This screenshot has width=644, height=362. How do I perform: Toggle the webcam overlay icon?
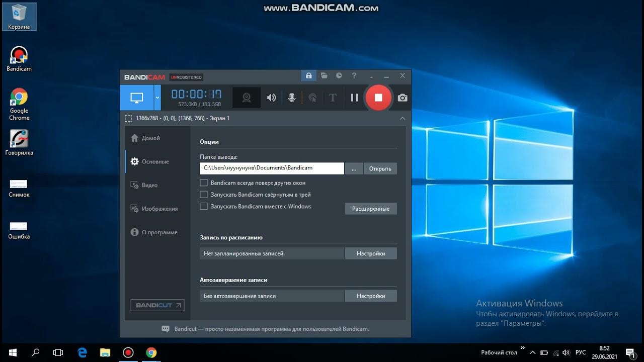(x=247, y=98)
